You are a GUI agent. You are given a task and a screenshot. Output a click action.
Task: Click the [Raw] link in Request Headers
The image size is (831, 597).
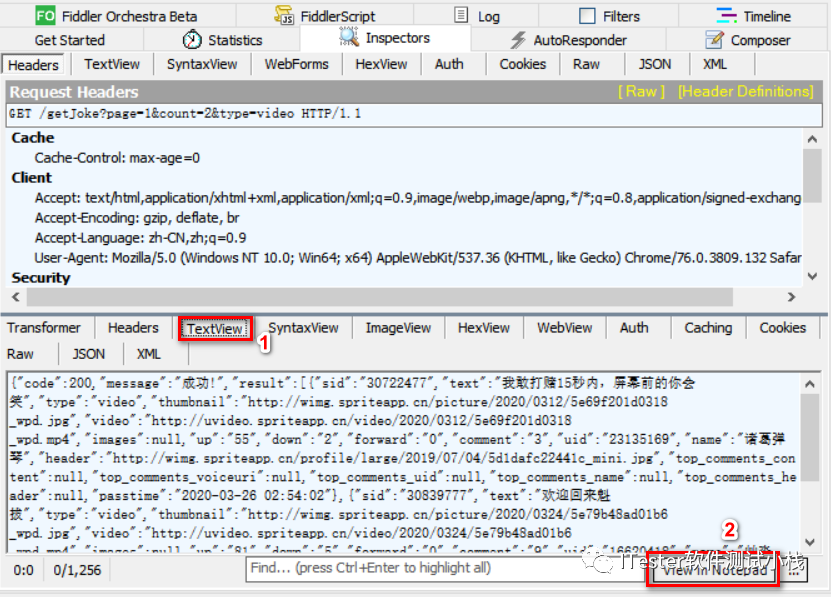pos(641,92)
